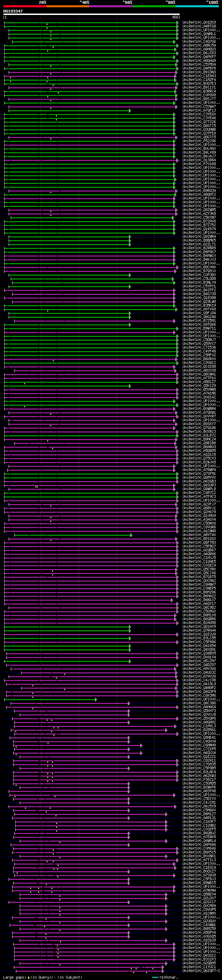
Task: Select hit UniRef100_B6KRO0
Action: (x=199, y=359)
